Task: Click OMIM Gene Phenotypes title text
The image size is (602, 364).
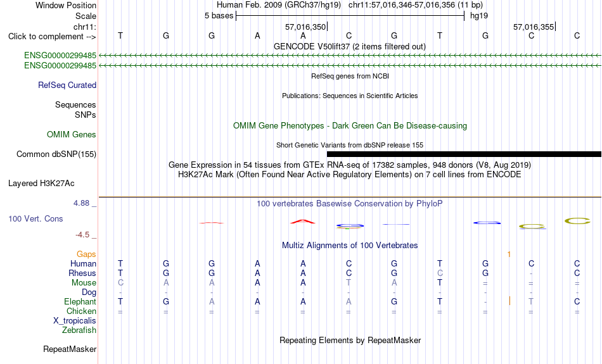Action: 350,126
